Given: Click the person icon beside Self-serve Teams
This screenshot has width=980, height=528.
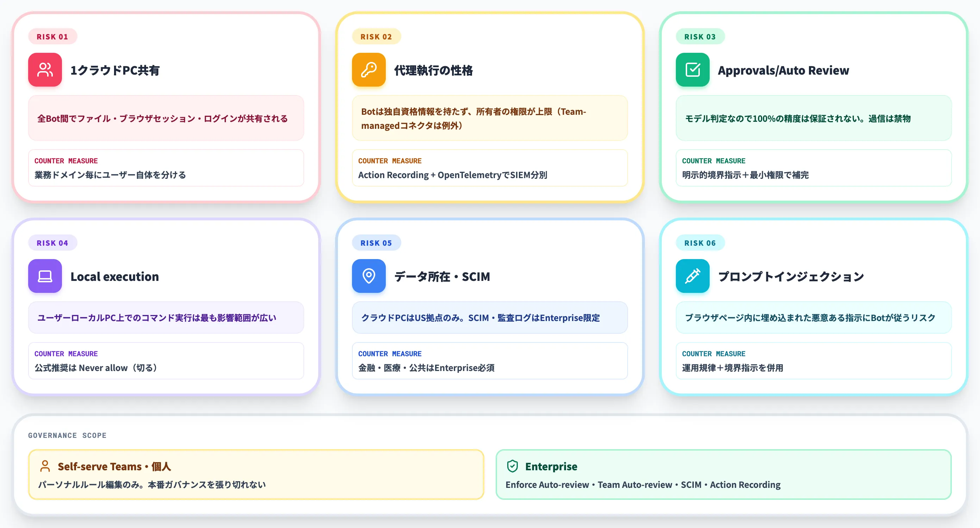Looking at the screenshot, I should [x=45, y=466].
